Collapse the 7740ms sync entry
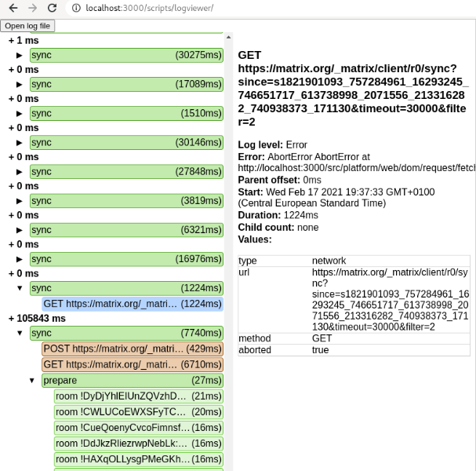Image resolution: width=476 pixels, height=471 pixels. pos(20,333)
